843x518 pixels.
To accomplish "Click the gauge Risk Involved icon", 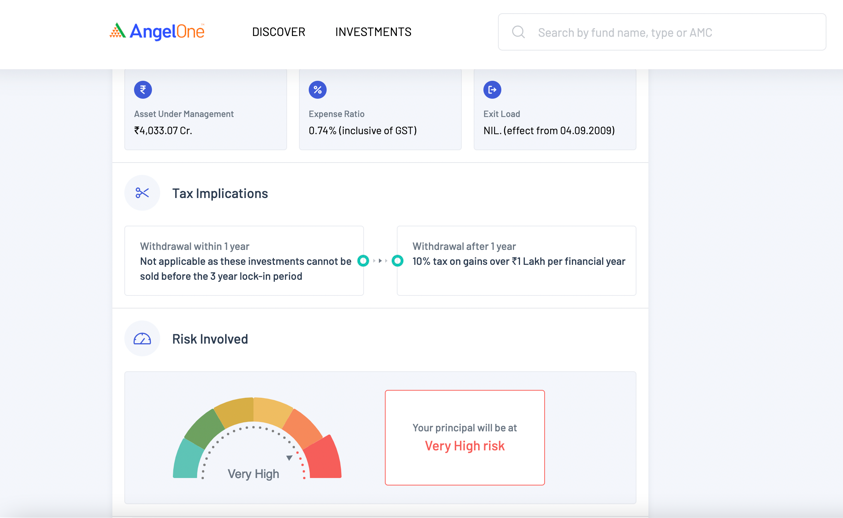I will [x=142, y=339].
